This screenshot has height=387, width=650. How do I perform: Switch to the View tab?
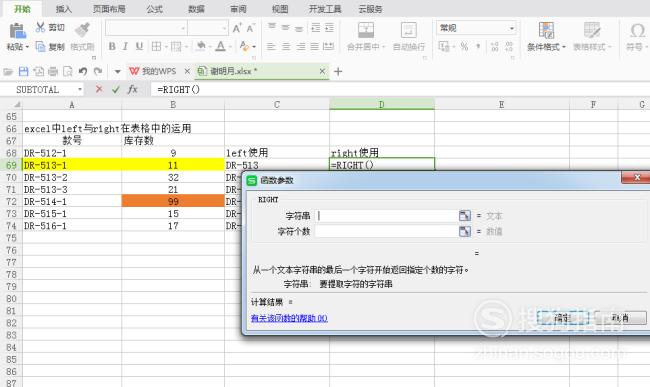click(x=280, y=9)
